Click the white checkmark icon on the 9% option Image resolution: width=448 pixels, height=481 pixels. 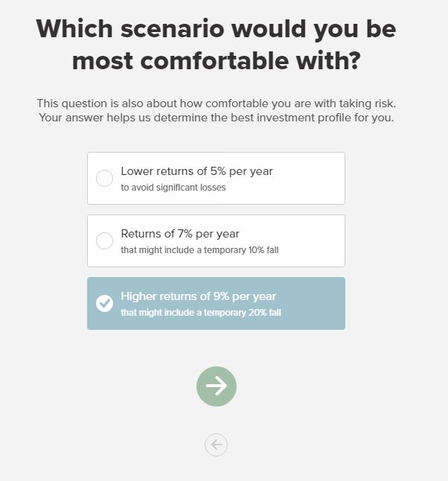105,303
